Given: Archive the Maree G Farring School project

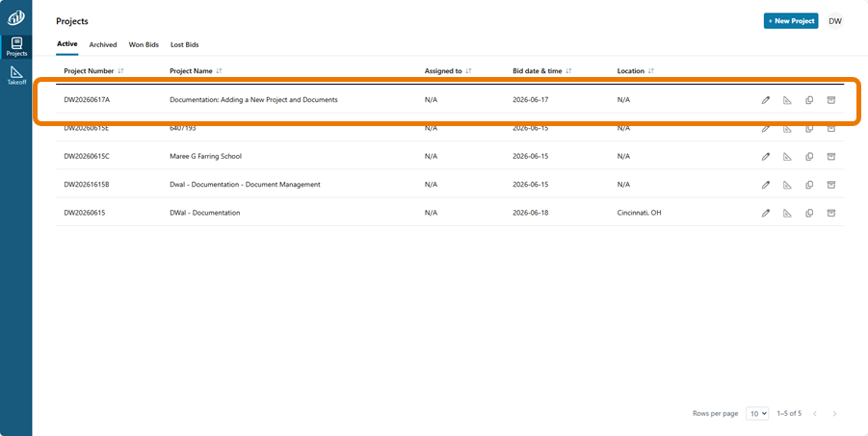Looking at the screenshot, I should click(x=831, y=157).
